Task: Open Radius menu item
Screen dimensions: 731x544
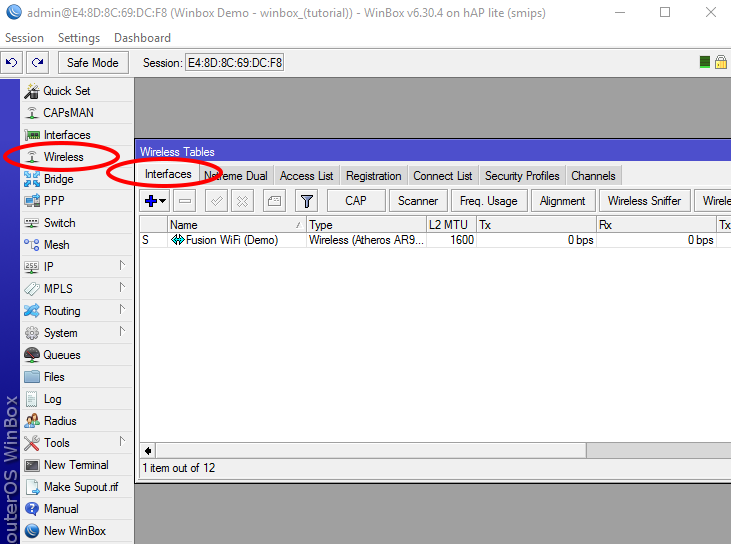Action: 77,421
